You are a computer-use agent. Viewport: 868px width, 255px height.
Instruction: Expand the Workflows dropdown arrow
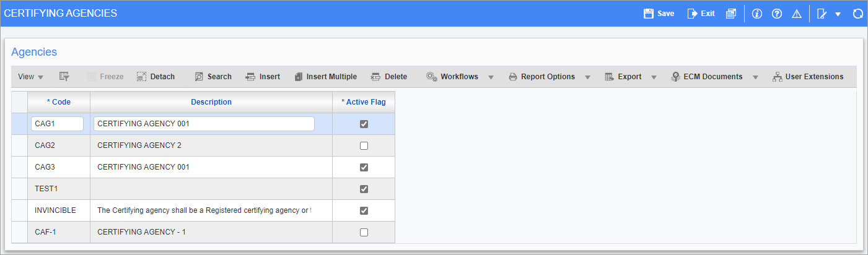pyautogui.click(x=491, y=77)
